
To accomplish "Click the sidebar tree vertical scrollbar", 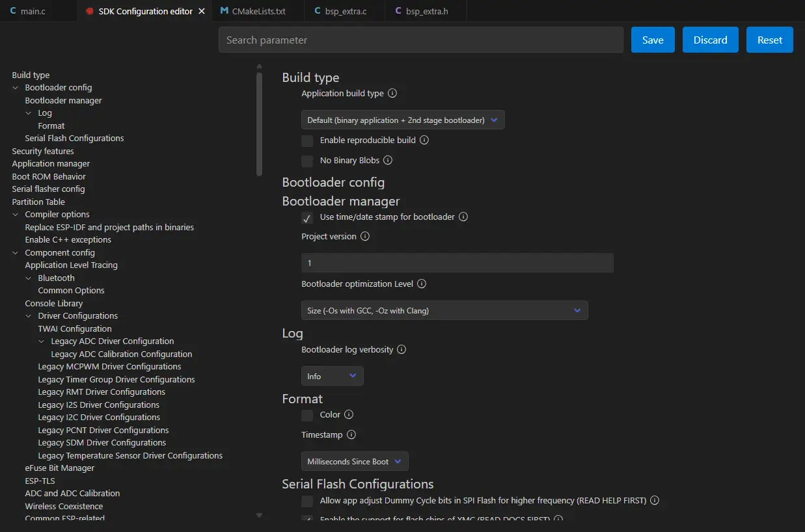I will 259,124.
